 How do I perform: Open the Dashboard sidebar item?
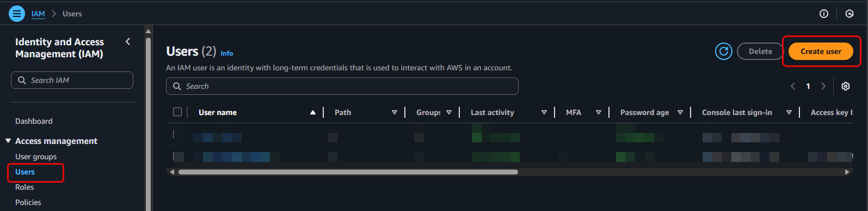pyautogui.click(x=34, y=121)
